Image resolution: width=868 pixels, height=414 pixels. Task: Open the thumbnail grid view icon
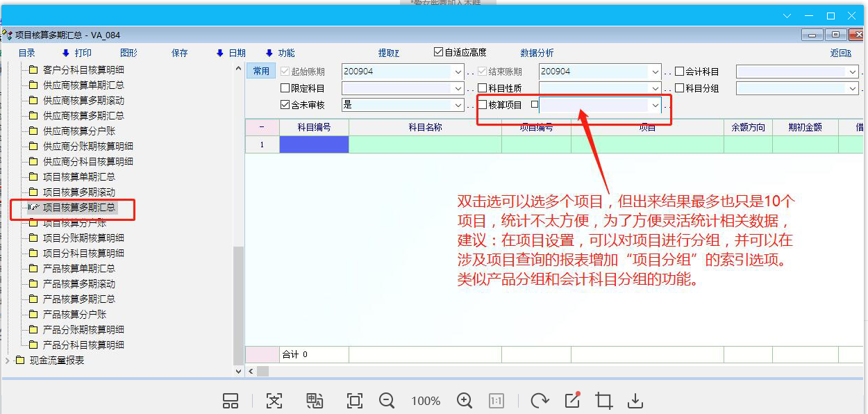[x=231, y=401]
